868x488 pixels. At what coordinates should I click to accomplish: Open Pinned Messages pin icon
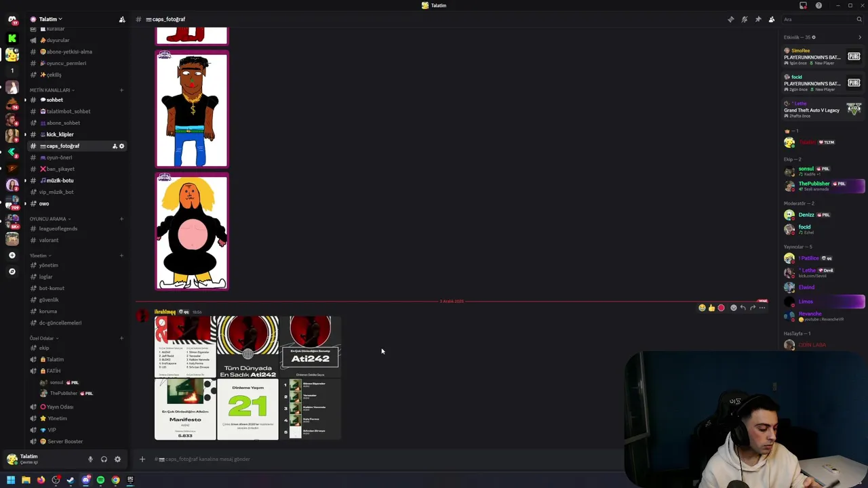pyautogui.click(x=758, y=20)
